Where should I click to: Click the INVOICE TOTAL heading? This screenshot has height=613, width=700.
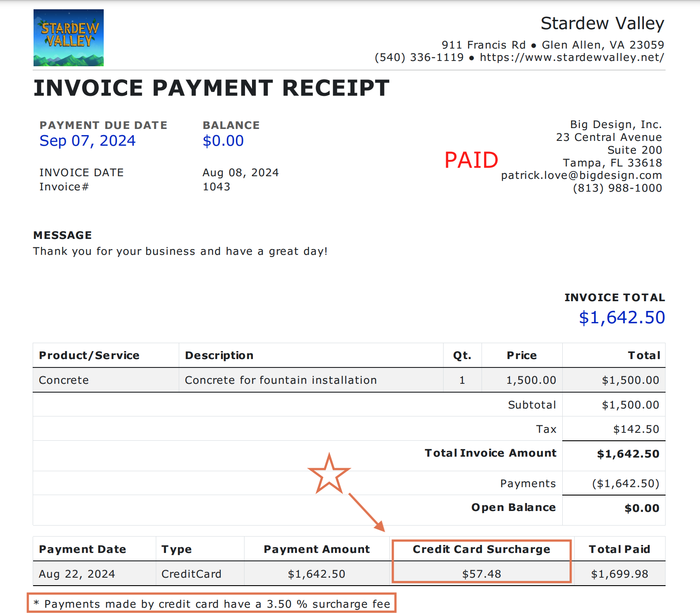pos(615,298)
